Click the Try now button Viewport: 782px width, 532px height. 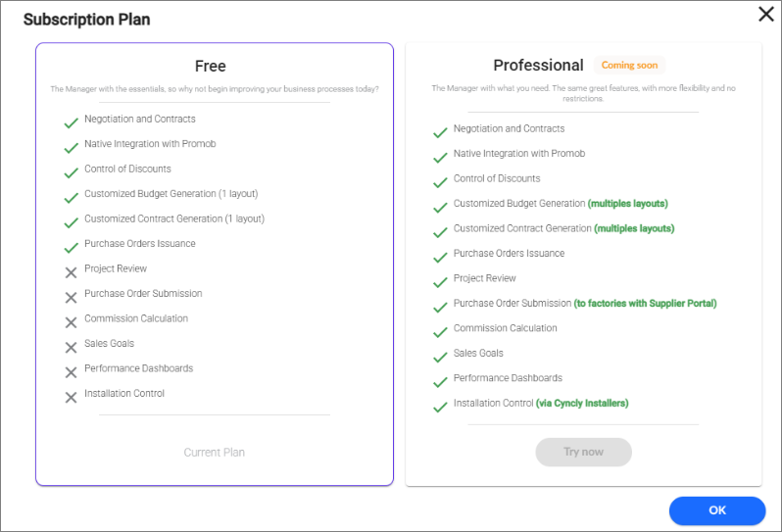(583, 453)
